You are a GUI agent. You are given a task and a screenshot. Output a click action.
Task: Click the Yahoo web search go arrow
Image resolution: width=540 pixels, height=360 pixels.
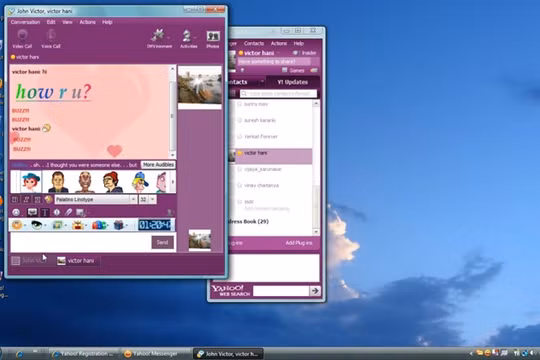pyautogui.click(x=315, y=291)
